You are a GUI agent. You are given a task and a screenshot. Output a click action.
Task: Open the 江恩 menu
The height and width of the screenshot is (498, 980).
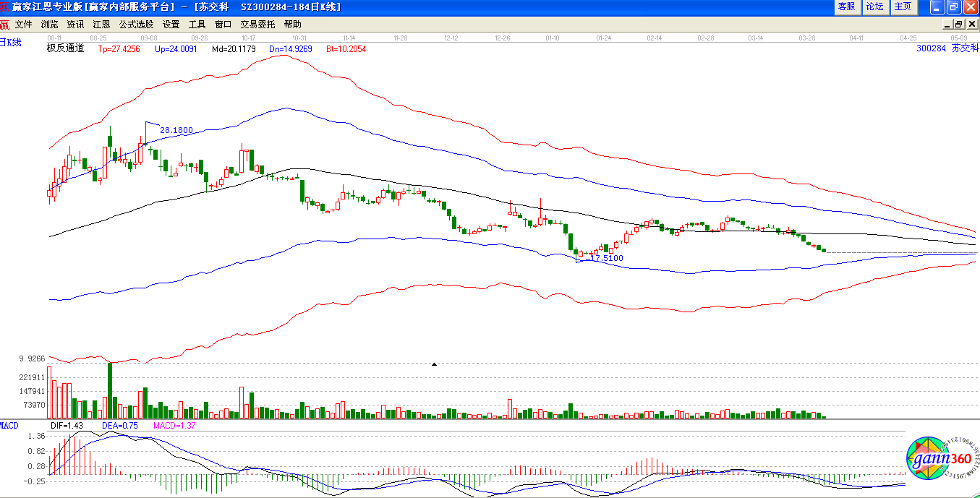102,24
